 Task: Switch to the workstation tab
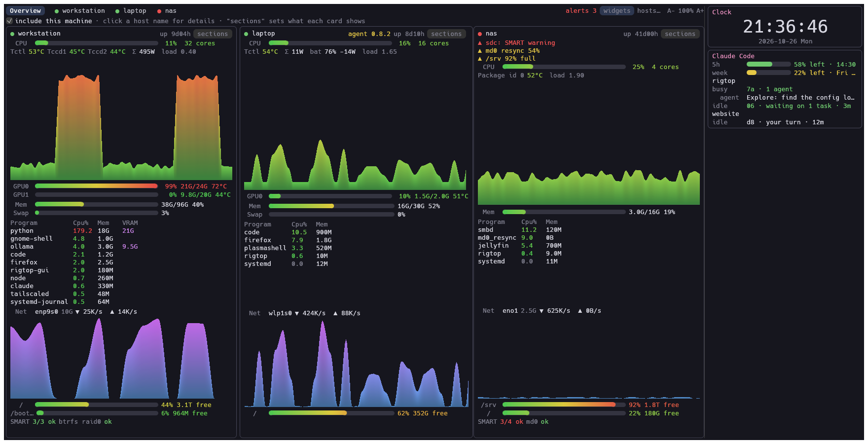(79, 11)
